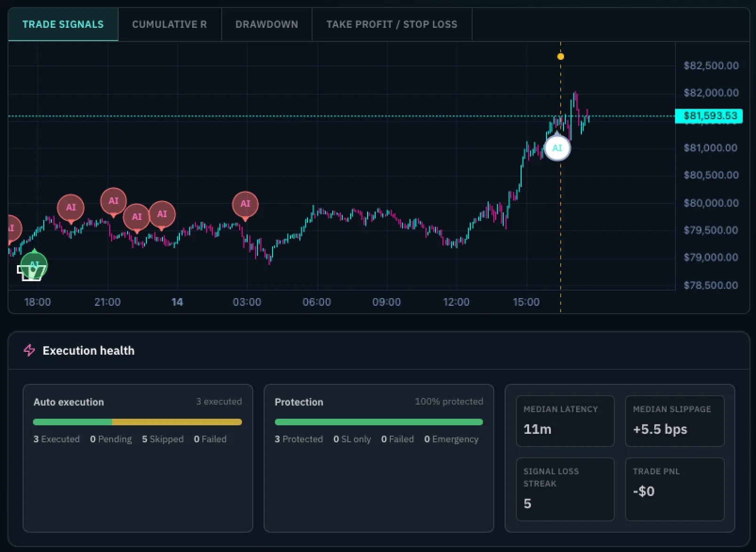Click the white AI signal marker near 15:00

pos(557,148)
